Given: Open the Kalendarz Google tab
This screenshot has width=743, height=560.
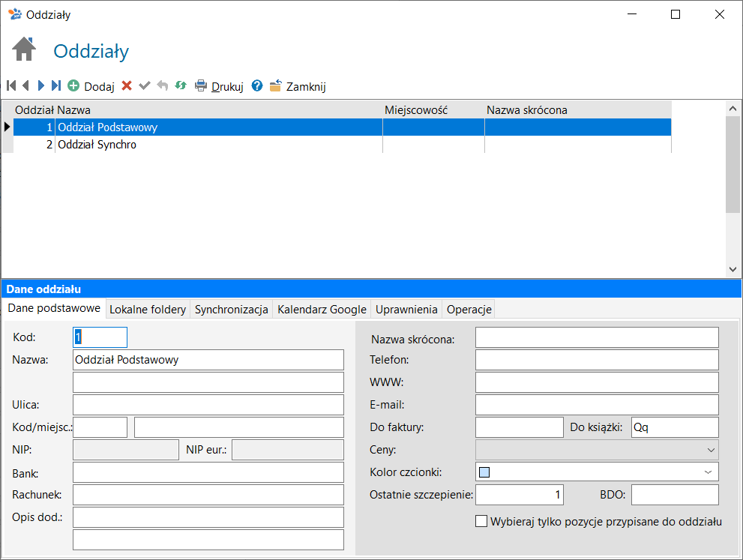Looking at the screenshot, I should pyautogui.click(x=322, y=310).
